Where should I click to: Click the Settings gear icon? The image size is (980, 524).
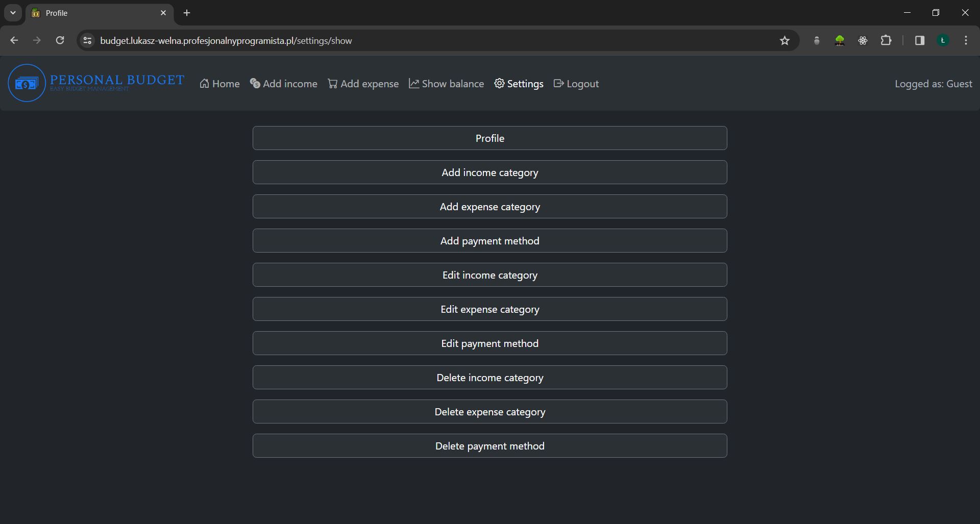(x=499, y=84)
